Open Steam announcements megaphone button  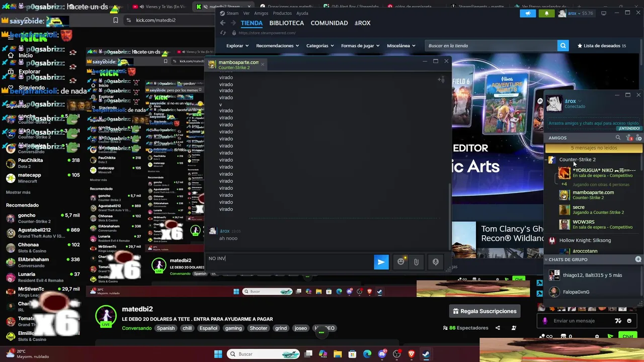[528, 13]
